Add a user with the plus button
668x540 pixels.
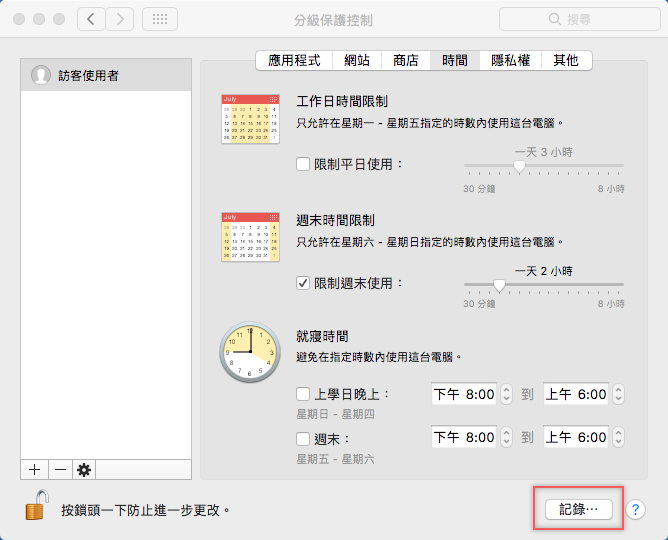(35, 469)
